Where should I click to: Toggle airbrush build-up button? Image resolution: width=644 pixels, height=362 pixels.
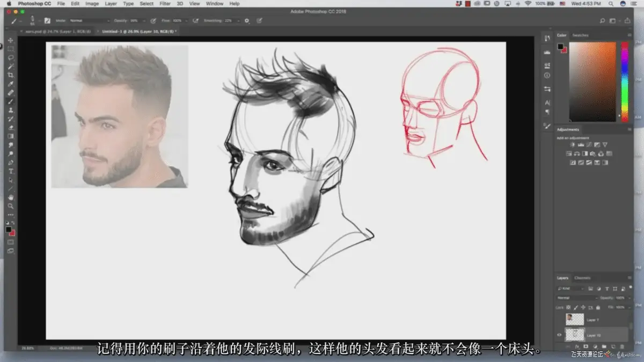pyautogui.click(x=195, y=21)
